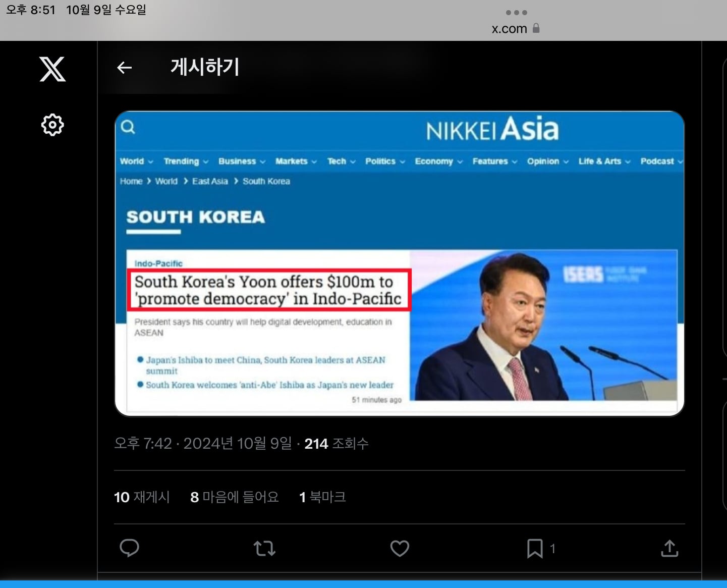727x588 pixels.
Task: Click the 51 minutes ago timestamp
Action: pos(377,400)
